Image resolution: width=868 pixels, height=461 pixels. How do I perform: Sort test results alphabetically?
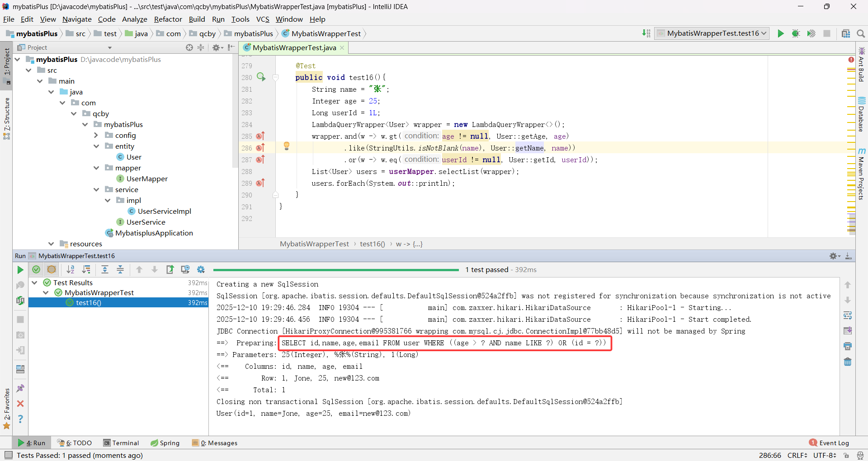click(x=71, y=270)
